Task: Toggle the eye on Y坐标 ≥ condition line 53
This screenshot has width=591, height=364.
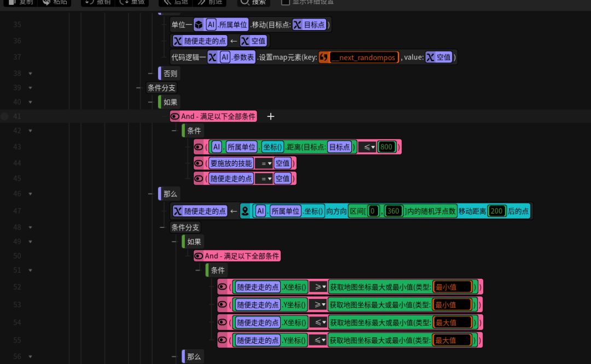Action: [x=222, y=304]
